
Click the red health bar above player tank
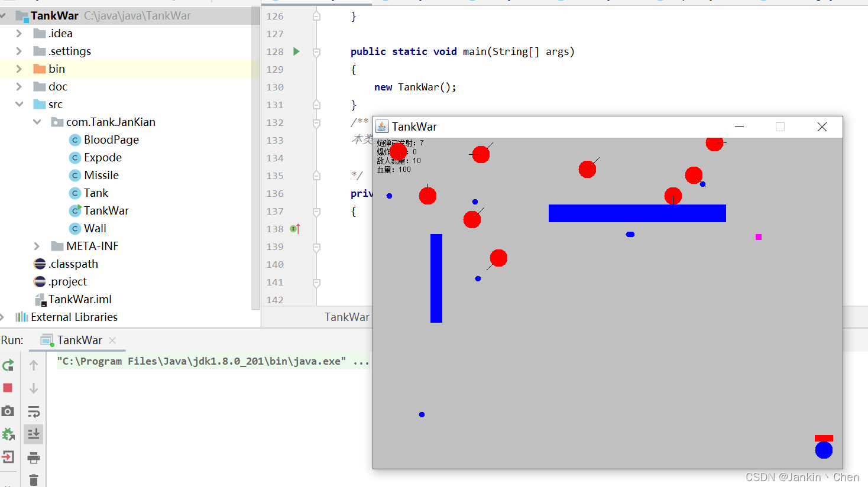click(824, 438)
